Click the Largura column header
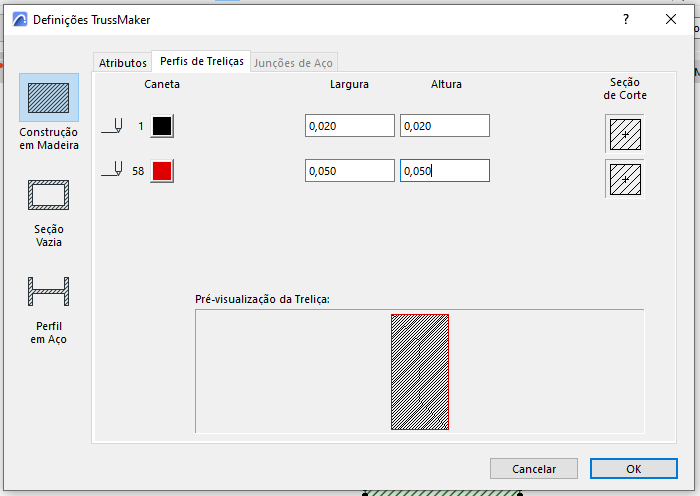The width and height of the screenshot is (700, 496). pyautogui.click(x=349, y=84)
